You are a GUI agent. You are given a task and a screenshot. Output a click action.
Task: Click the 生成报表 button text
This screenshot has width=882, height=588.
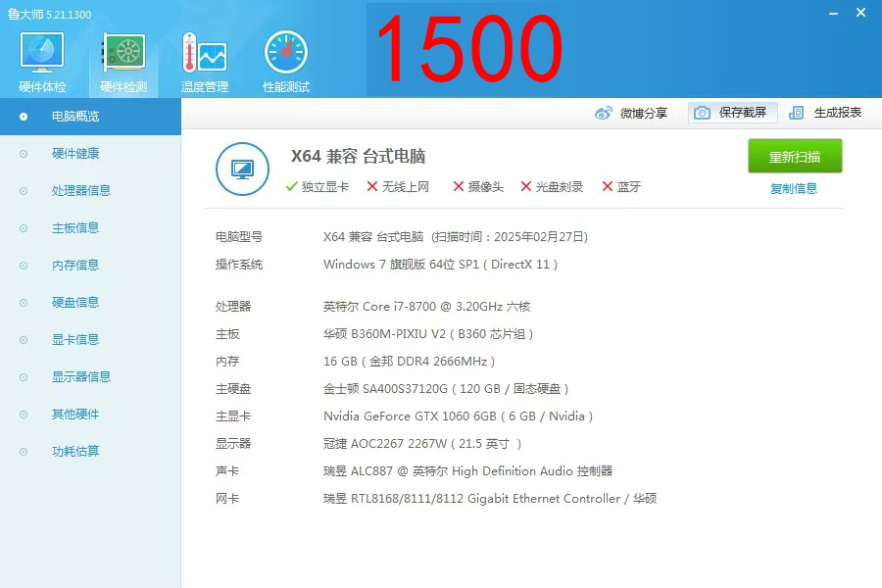(x=838, y=113)
